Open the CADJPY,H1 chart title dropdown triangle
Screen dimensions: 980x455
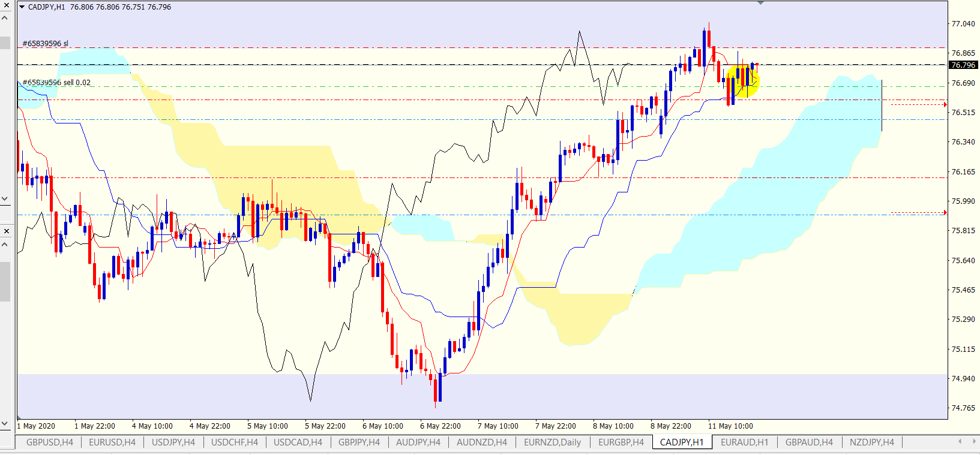[22, 7]
